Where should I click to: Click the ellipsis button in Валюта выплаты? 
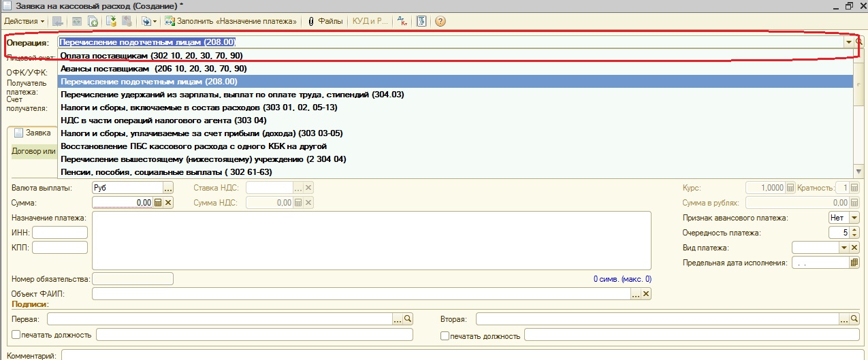[169, 188]
